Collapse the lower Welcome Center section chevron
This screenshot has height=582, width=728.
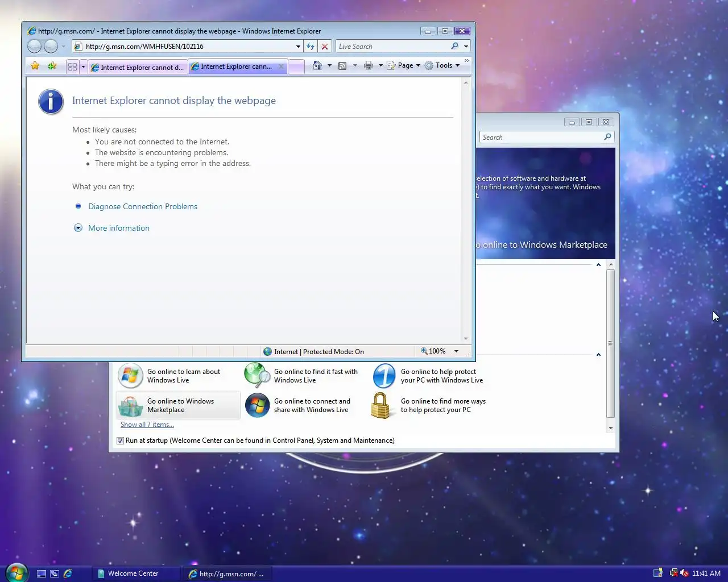click(598, 355)
